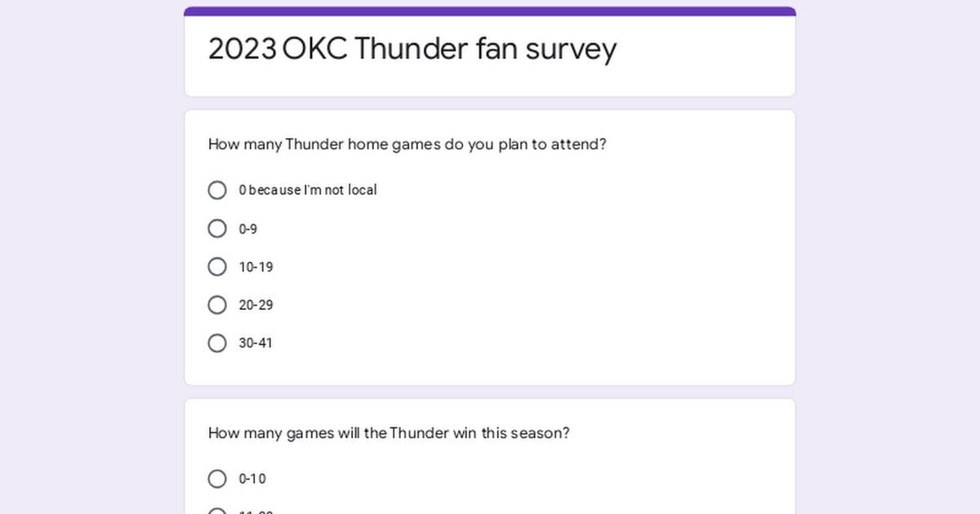This screenshot has width=980, height=514.
Task: Select the 10-19 radio button circle
Action: [217, 267]
